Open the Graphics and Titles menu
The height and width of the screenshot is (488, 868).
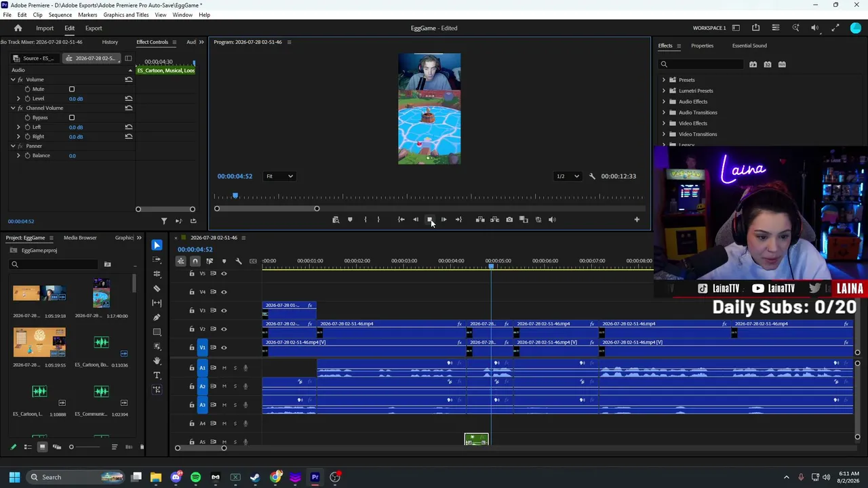[x=126, y=15]
